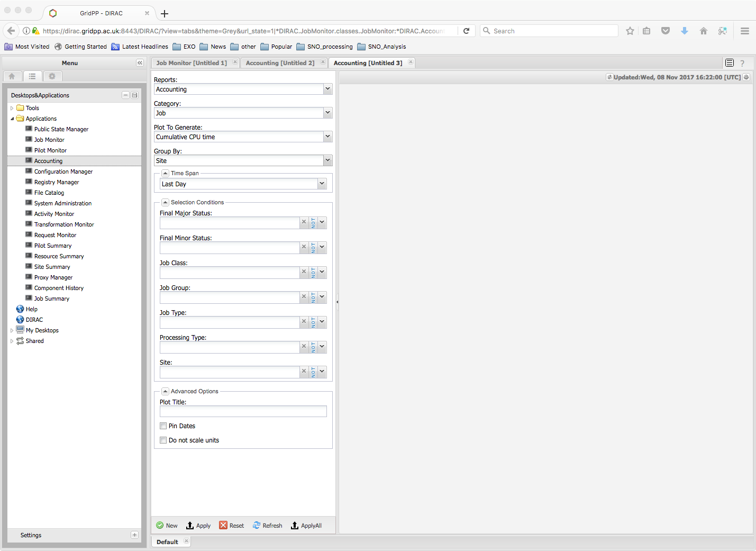The width and height of the screenshot is (756, 551).
Task: Open the Plot To Generate dropdown
Action: [x=327, y=137]
